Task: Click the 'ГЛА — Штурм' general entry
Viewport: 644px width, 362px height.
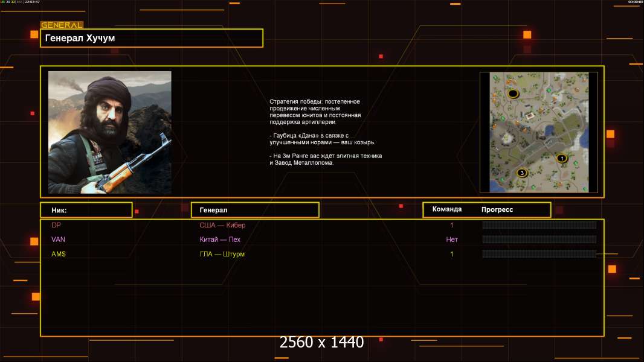Action: (222, 254)
